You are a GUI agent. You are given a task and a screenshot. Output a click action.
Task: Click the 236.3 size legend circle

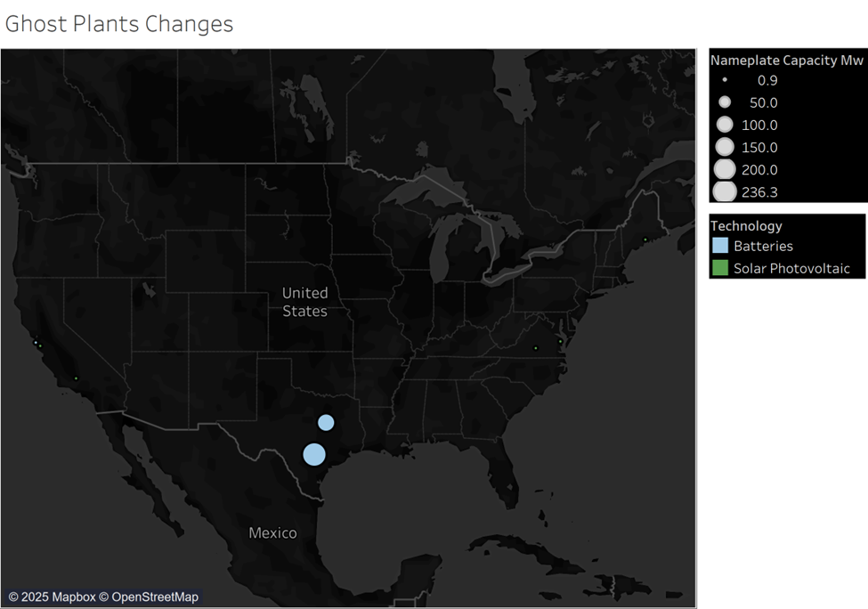tap(725, 191)
